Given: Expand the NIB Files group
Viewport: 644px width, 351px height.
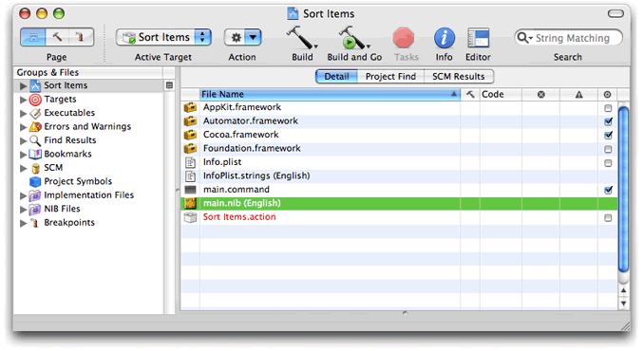Looking at the screenshot, I should pyautogui.click(x=24, y=210).
